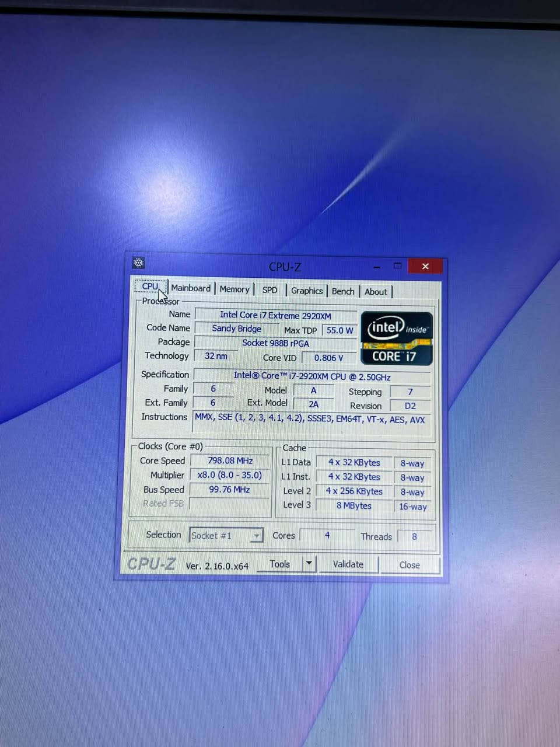Click the processor Name field

[275, 315]
